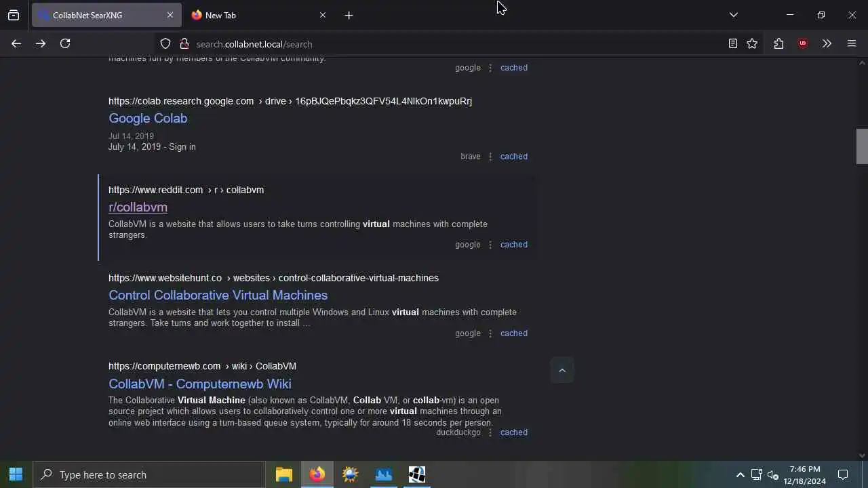Focus the Type here to search box
Viewport: 868px width, 488px height.
pyautogui.click(x=149, y=474)
